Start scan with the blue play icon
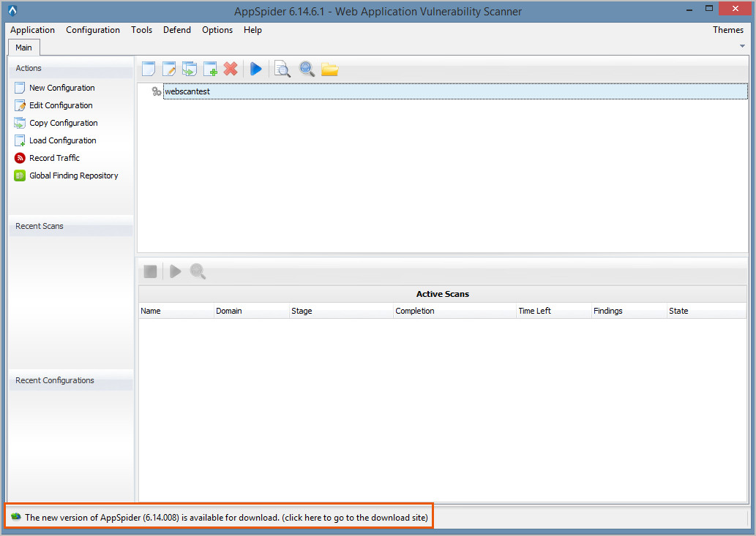This screenshot has width=756, height=536. pyautogui.click(x=255, y=69)
